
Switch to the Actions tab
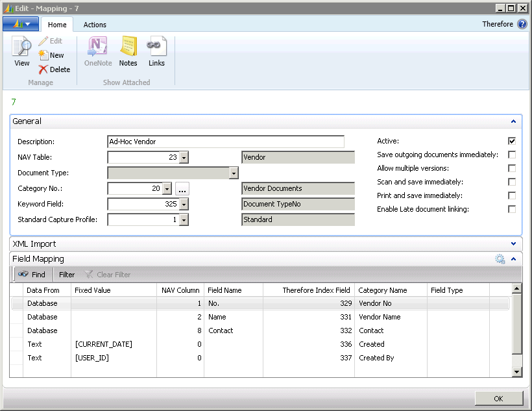coord(95,25)
